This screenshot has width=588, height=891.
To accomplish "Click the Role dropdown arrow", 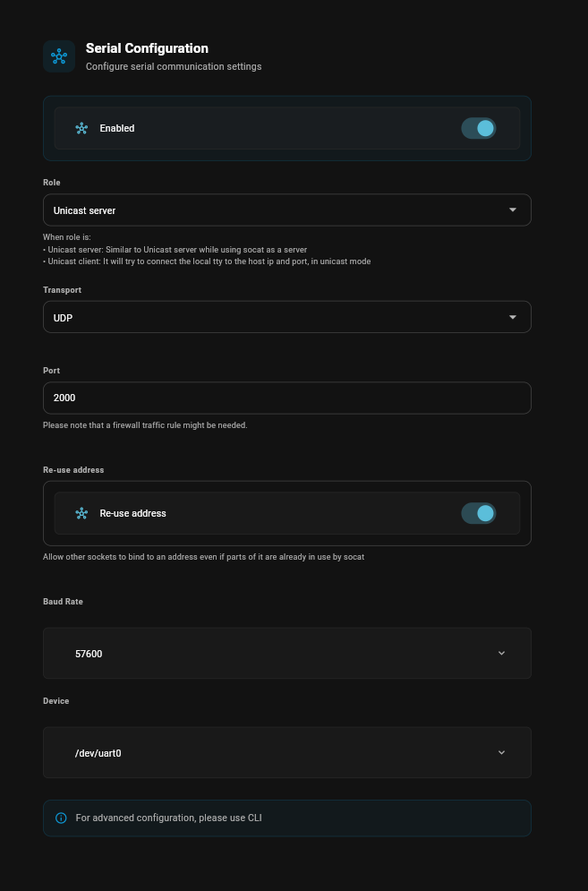I will click(x=512, y=210).
